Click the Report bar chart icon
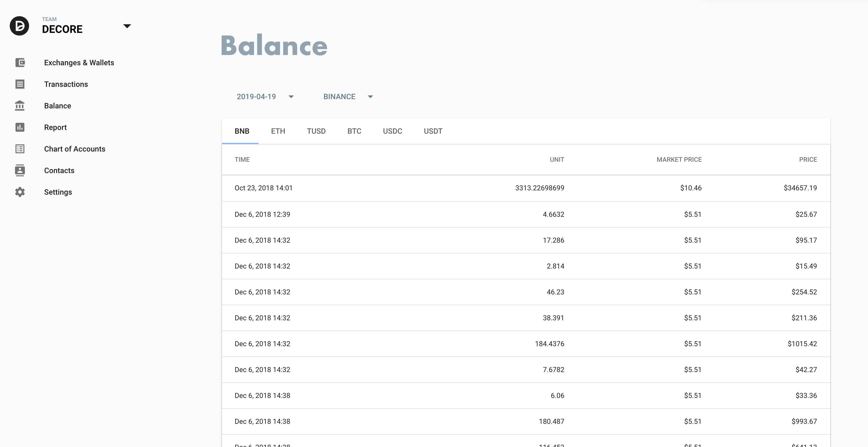Viewport: 868px width, 447px height. coord(20,128)
